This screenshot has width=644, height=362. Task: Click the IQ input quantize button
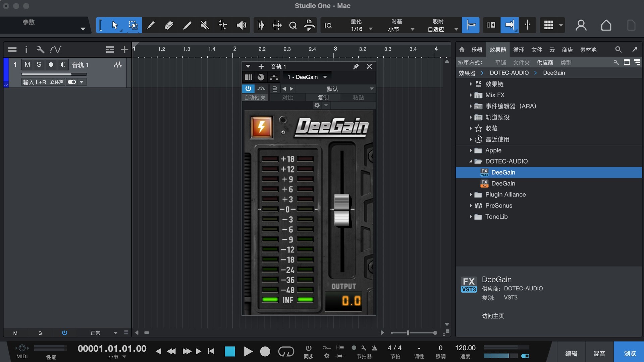328,25
